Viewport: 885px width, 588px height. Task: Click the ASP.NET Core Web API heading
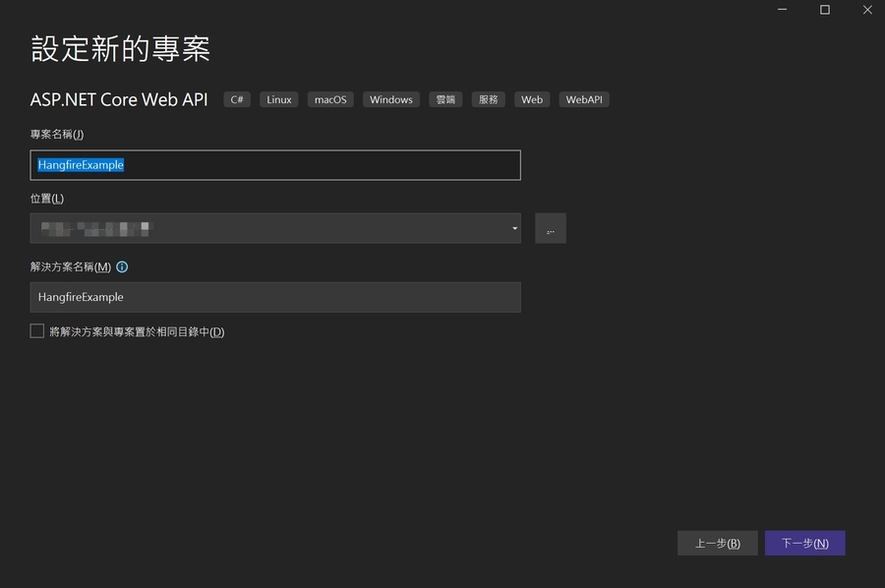click(118, 99)
